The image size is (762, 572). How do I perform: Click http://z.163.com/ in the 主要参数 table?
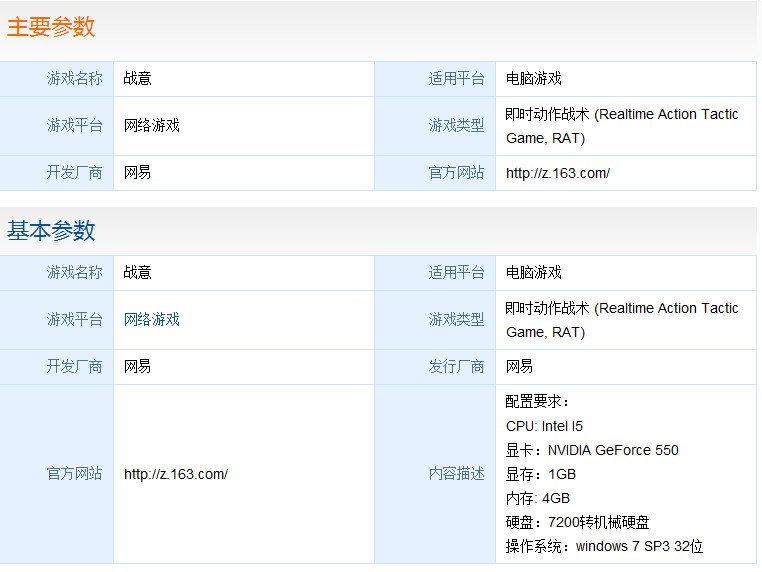coord(558,173)
